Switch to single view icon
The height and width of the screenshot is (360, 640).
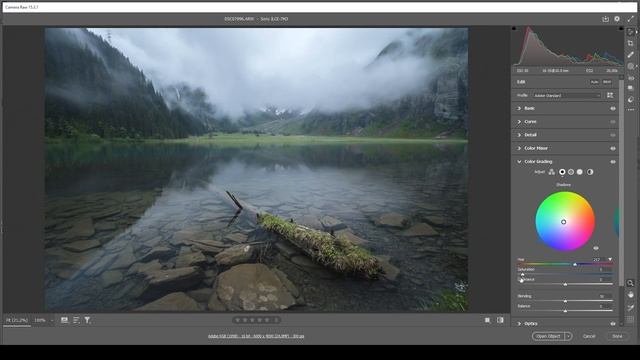(x=487, y=320)
